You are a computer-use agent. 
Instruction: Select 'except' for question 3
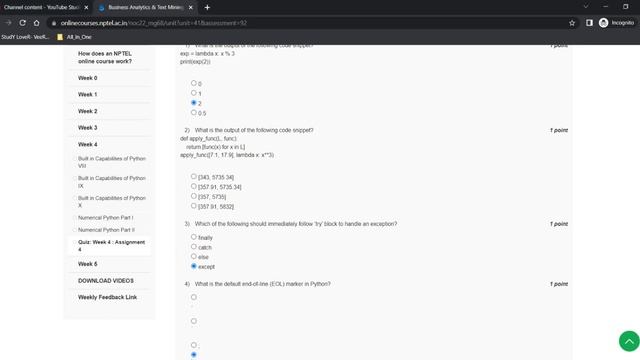click(x=193, y=266)
